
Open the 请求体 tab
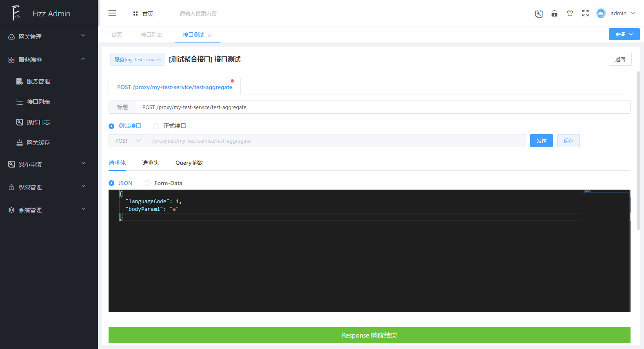(x=117, y=163)
